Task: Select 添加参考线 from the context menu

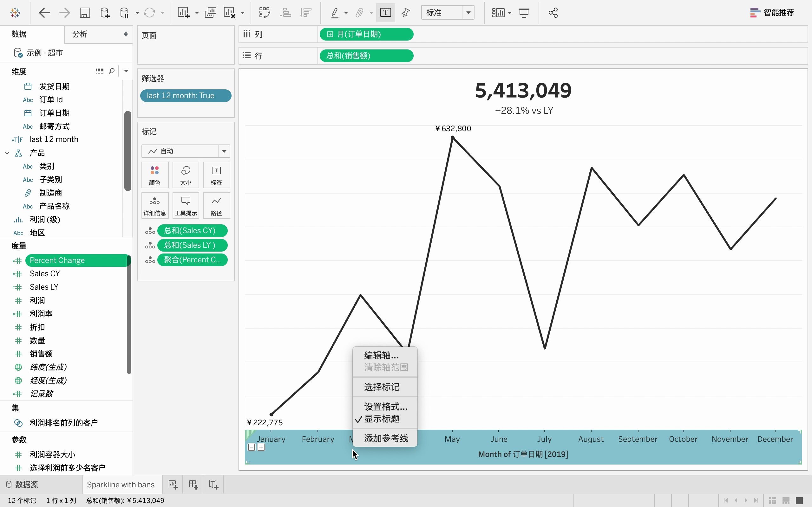Action: pos(385,438)
